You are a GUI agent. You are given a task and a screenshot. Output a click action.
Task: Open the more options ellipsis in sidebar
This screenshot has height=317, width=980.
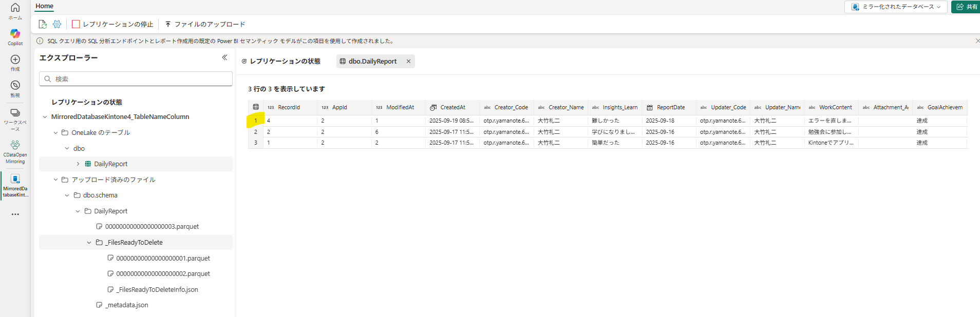click(15, 214)
